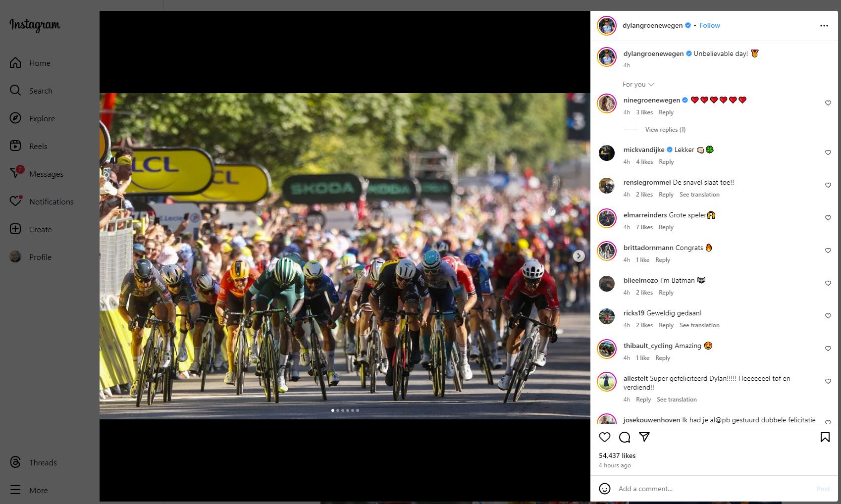Focus the Add a comment field
841x504 pixels.
713,489
